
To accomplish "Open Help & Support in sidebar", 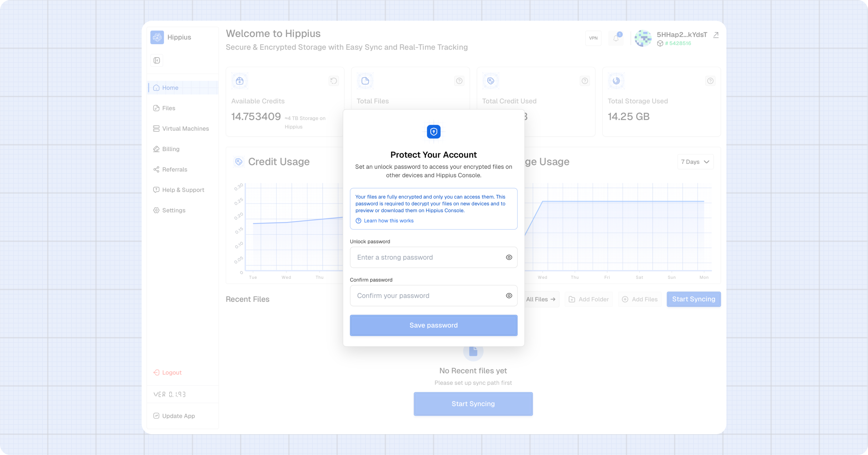I will (183, 190).
